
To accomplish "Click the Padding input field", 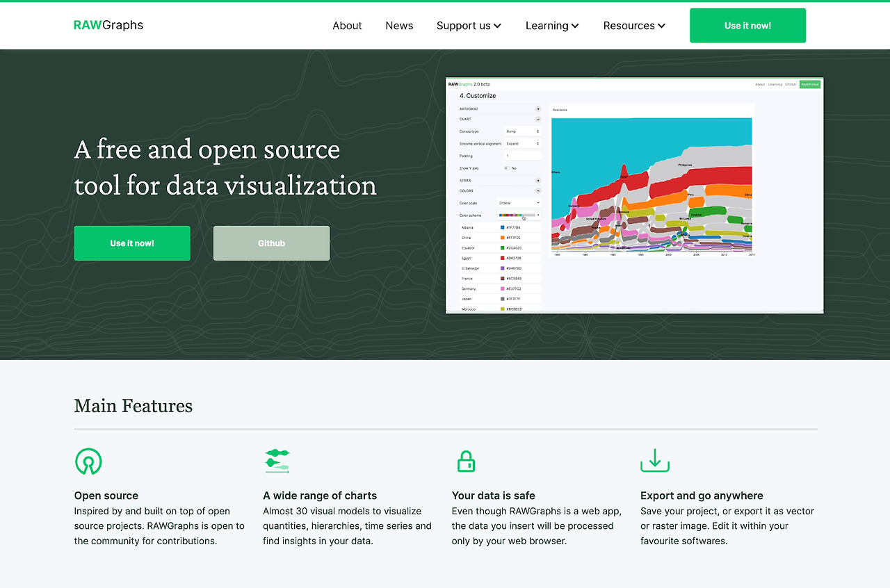I will (x=522, y=156).
